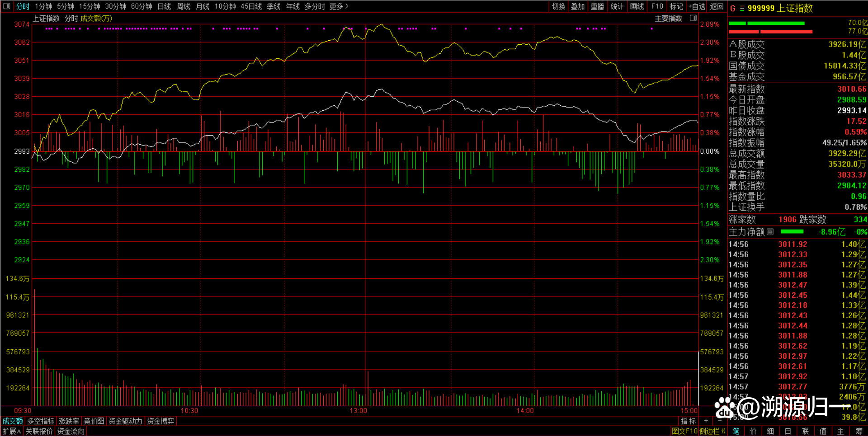Click the 今日开盘 value 2988.59
The width and height of the screenshot is (868, 437).
[852, 100]
